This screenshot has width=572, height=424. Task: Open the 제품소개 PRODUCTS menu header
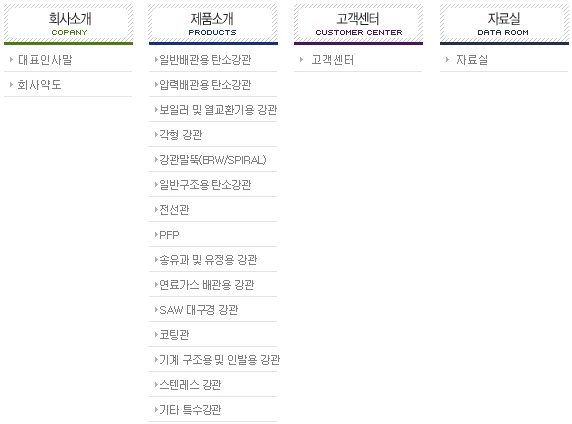[x=213, y=24]
